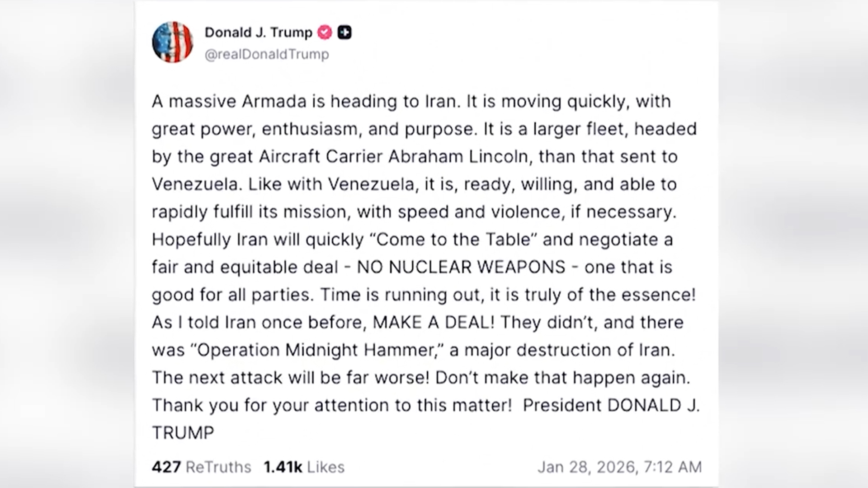This screenshot has height=488, width=868.
Task: Click the flag-themed profile avatar
Action: (172, 42)
